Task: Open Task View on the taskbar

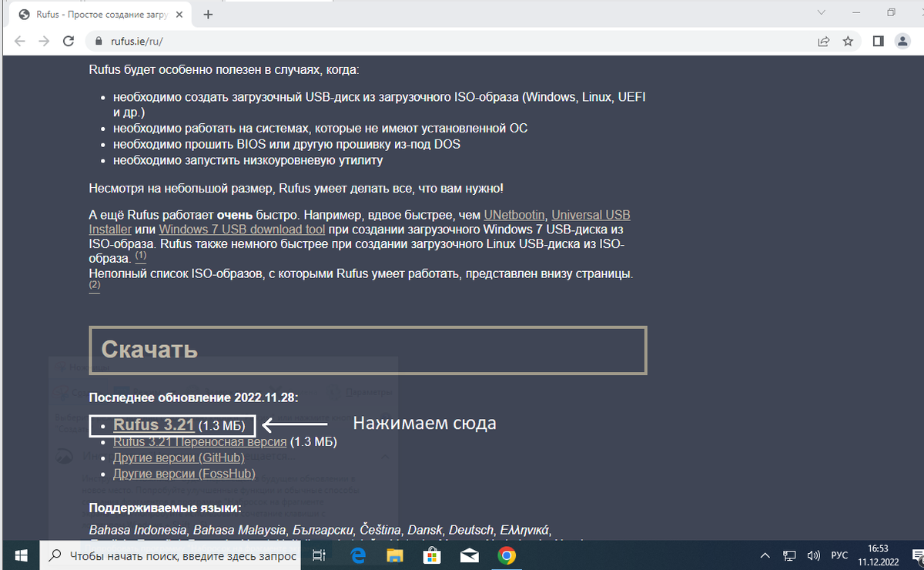Action: coord(319,555)
